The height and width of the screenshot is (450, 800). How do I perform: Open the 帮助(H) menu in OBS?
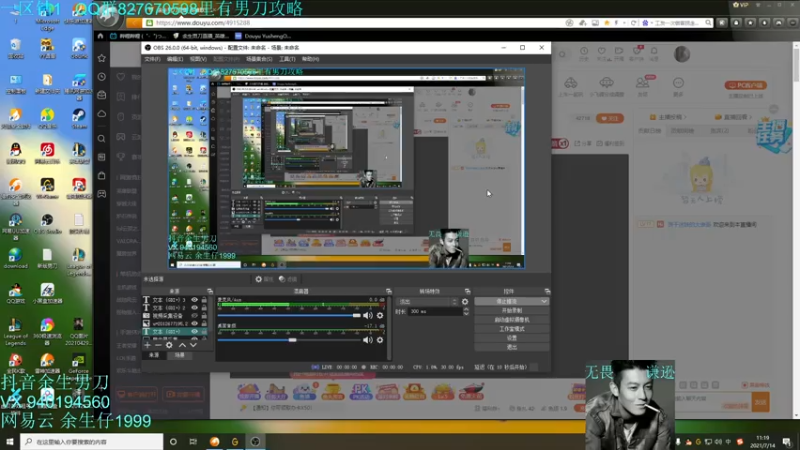tap(310, 59)
